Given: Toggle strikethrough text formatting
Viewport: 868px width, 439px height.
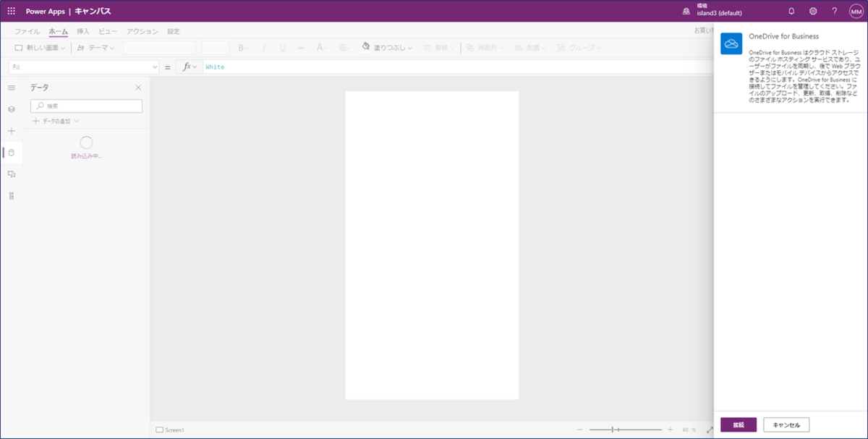Looking at the screenshot, I should [301, 48].
